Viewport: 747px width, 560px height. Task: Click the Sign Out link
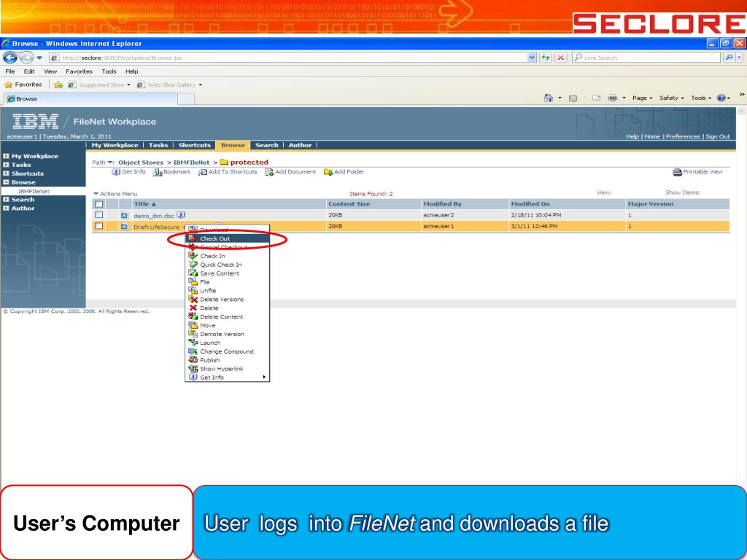[x=718, y=136]
